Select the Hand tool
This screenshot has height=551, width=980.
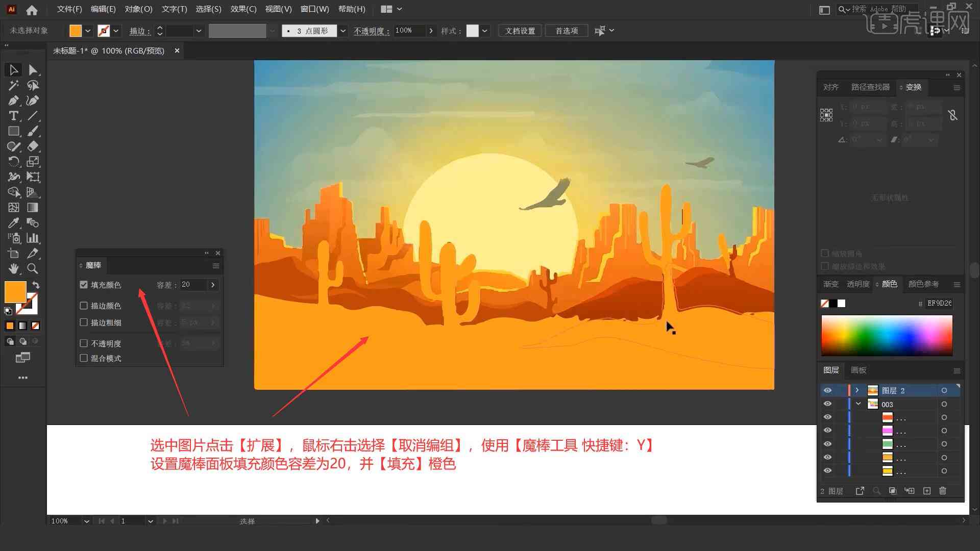(12, 268)
